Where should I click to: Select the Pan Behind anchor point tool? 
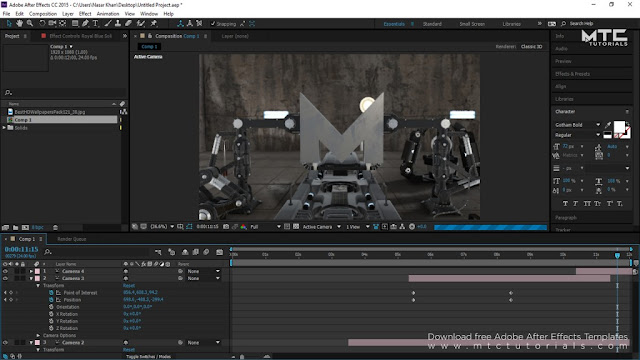point(62,24)
